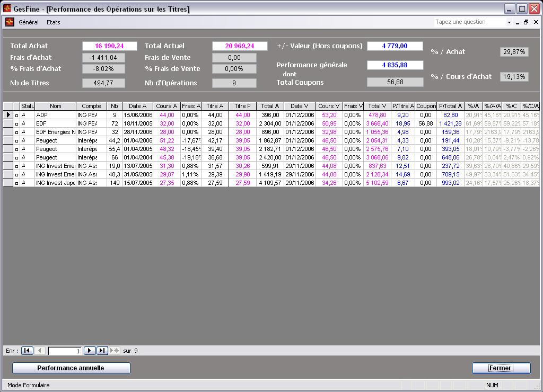543x392 pixels.
Task: Restore the inner document window
Action: tap(526, 22)
